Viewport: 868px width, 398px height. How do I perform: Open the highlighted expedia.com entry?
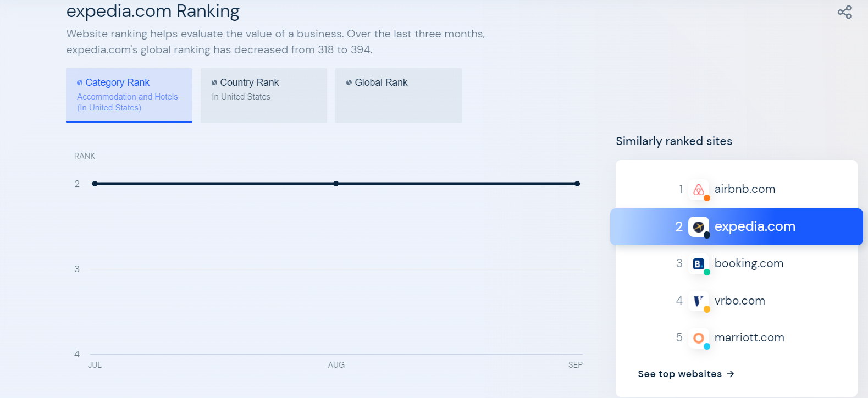[x=737, y=226]
